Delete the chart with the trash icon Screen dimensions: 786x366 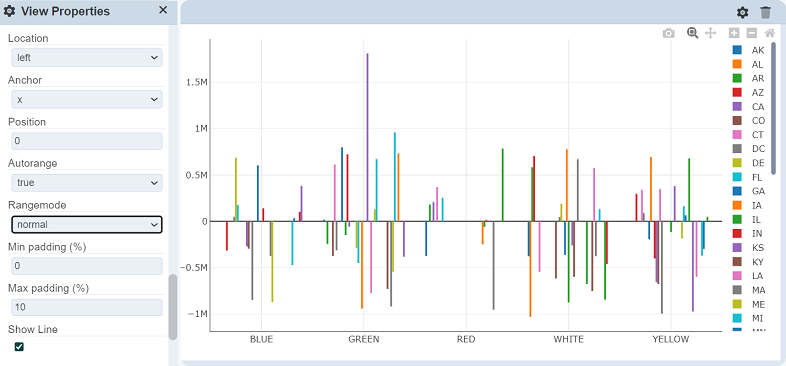765,13
